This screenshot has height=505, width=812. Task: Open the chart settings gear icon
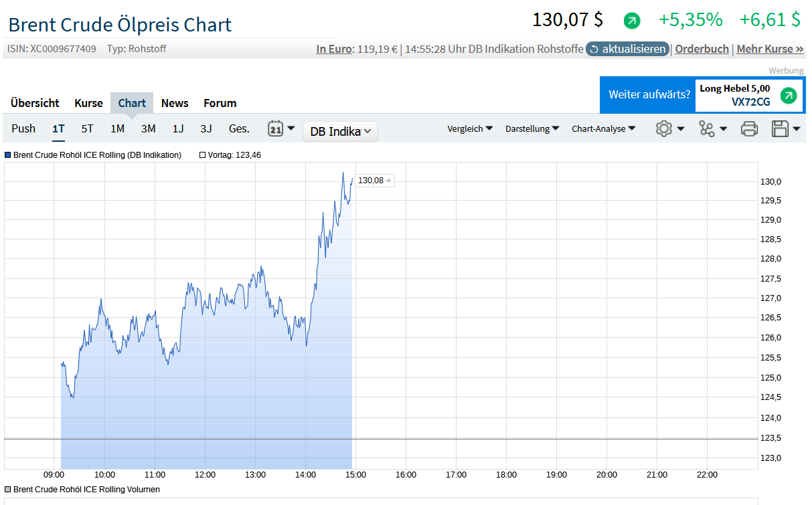coord(663,128)
